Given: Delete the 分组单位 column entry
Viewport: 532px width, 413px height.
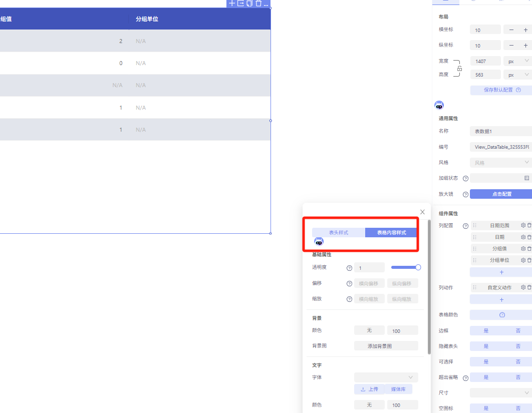Looking at the screenshot, I should [529, 260].
